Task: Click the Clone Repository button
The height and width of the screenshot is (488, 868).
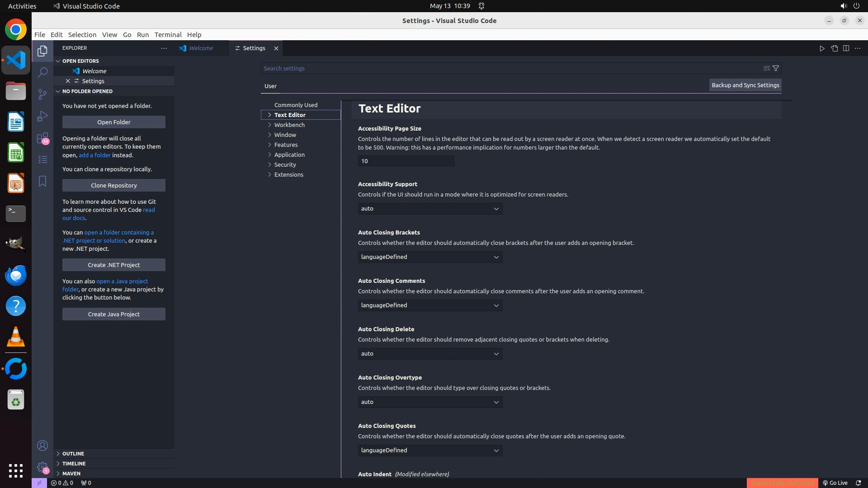Action: [x=114, y=185]
